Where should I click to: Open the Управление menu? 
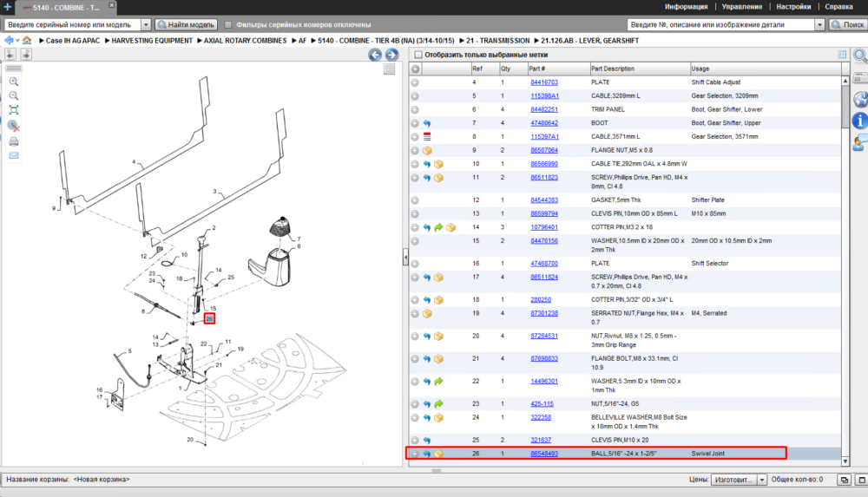[742, 7]
